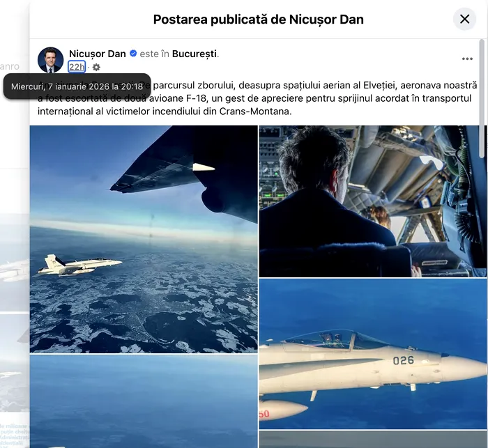The height and width of the screenshot is (448, 488).
Task: Open photo of F-18 below aircraft wing
Action: click(144, 239)
